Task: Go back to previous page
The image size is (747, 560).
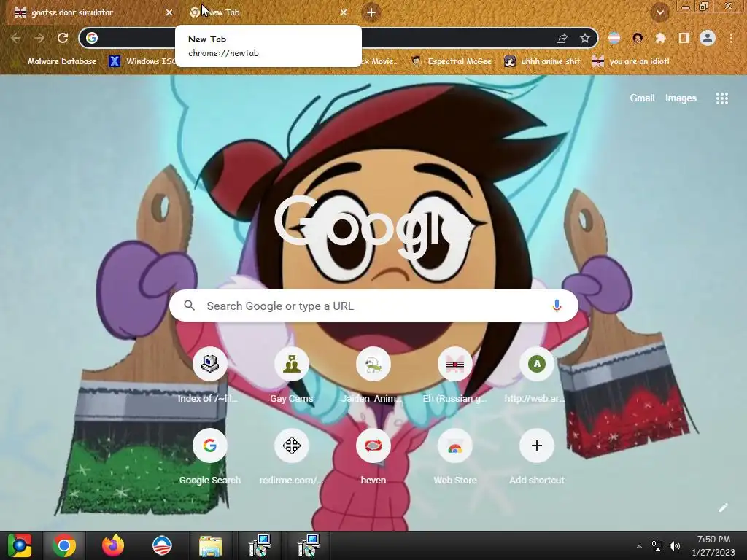Action: [16, 38]
